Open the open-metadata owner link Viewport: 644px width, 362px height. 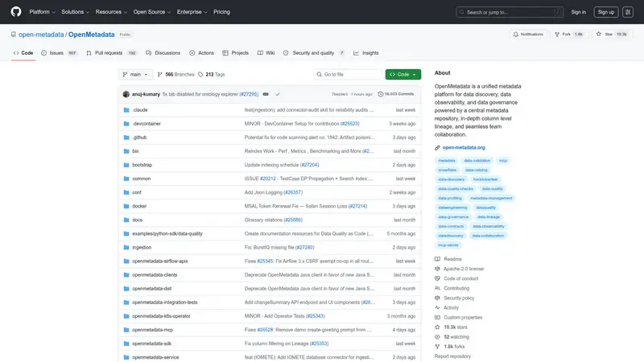pos(41,35)
